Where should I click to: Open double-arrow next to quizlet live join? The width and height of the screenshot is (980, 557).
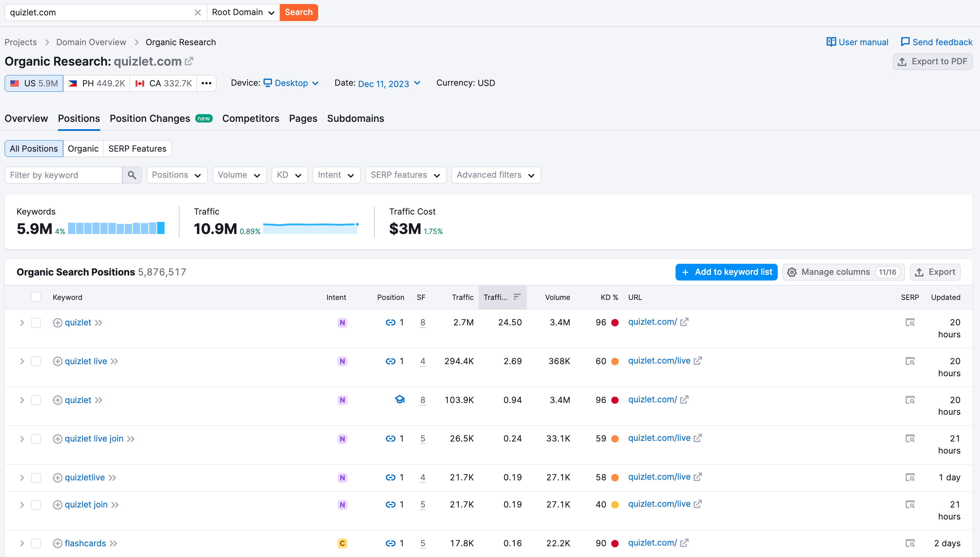point(131,439)
